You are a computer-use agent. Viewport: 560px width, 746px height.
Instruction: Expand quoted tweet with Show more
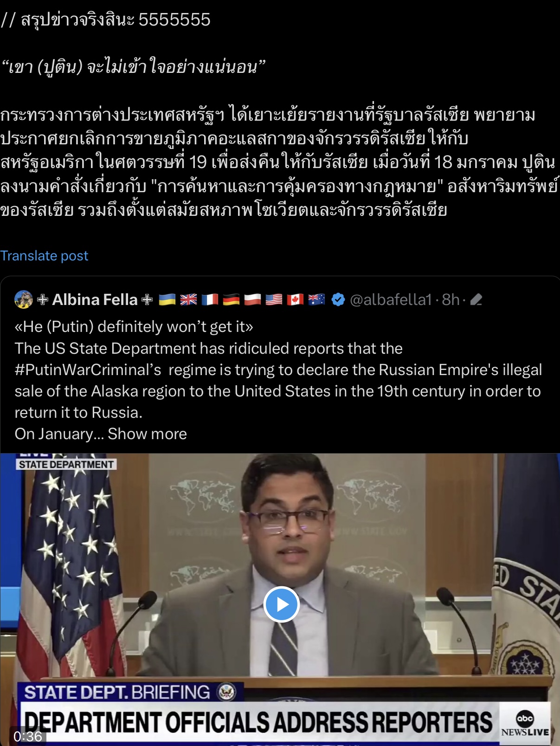[x=147, y=434]
